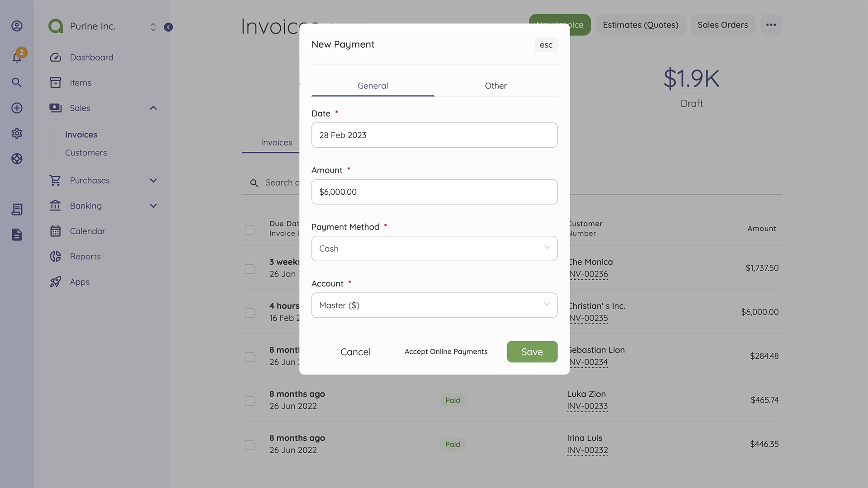Open the Calendar section

click(87, 231)
